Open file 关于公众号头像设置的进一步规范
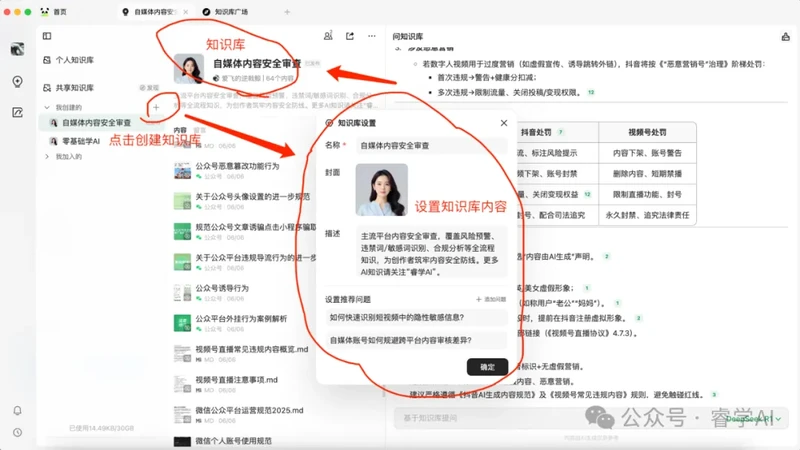 pyautogui.click(x=253, y=196)
